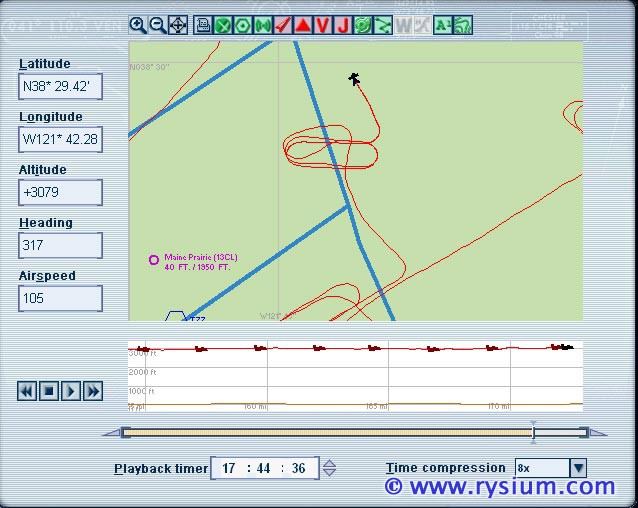Screen dimensions: 638x508
Task: Click the map labels A icon
Action: point(442,25)
